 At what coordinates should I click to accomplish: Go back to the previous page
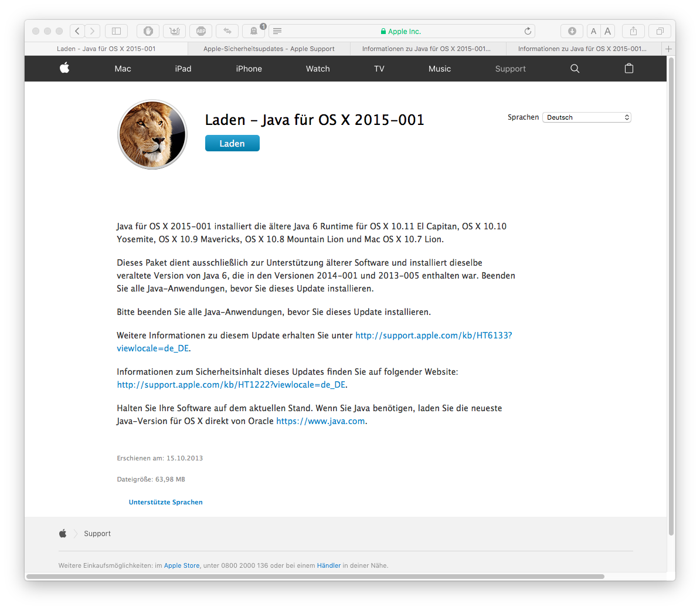coord(77,31)
